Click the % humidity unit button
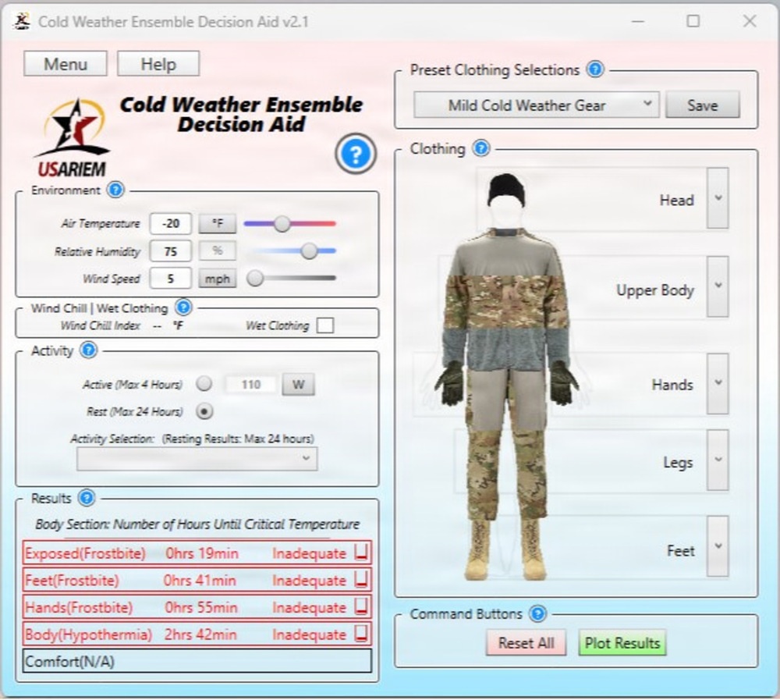Image resolution: width=780 pixels, height=700 pixels. (218, 251)
